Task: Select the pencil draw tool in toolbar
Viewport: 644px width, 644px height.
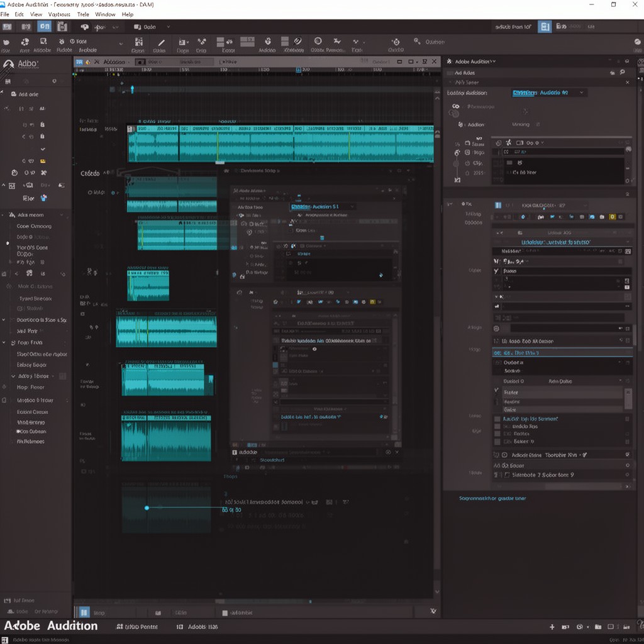Action: click(x=161, y=42)
